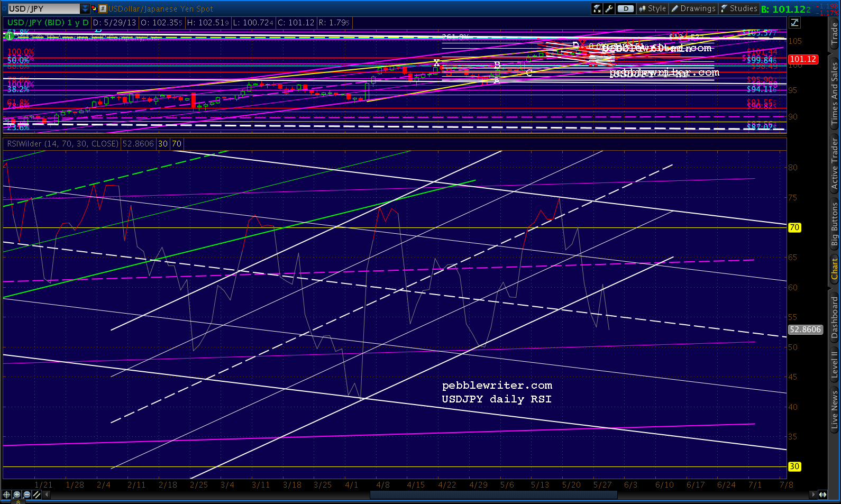Click the close price C: 101.12

[x=296, y=23]
